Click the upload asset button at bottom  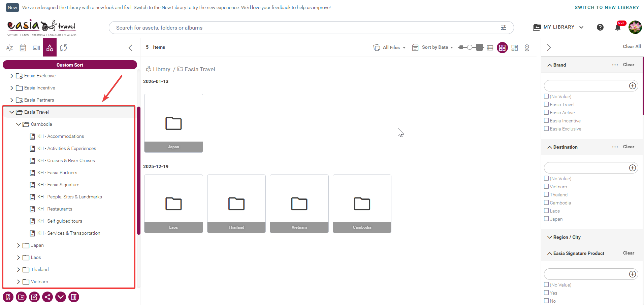pyautogui.click(x=8, y=297)
